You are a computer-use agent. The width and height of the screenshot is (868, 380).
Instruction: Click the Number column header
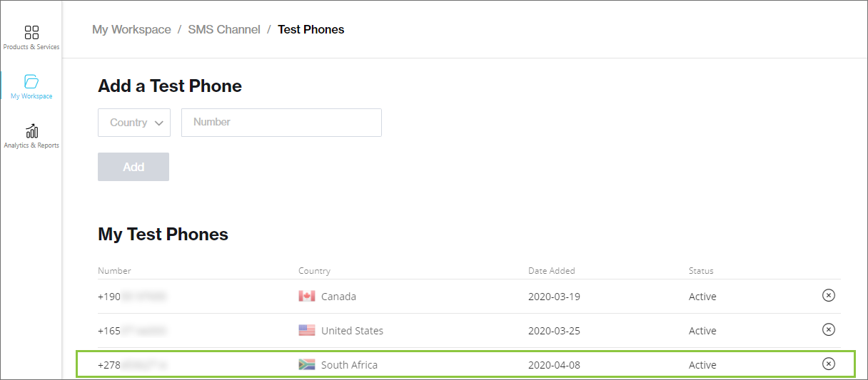(x=114, y=271)
